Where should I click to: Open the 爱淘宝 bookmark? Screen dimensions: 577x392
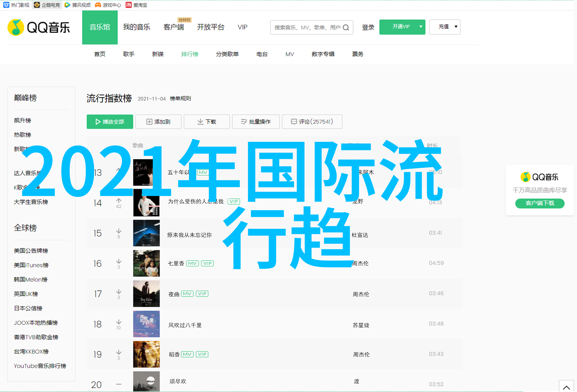point(136,5)
